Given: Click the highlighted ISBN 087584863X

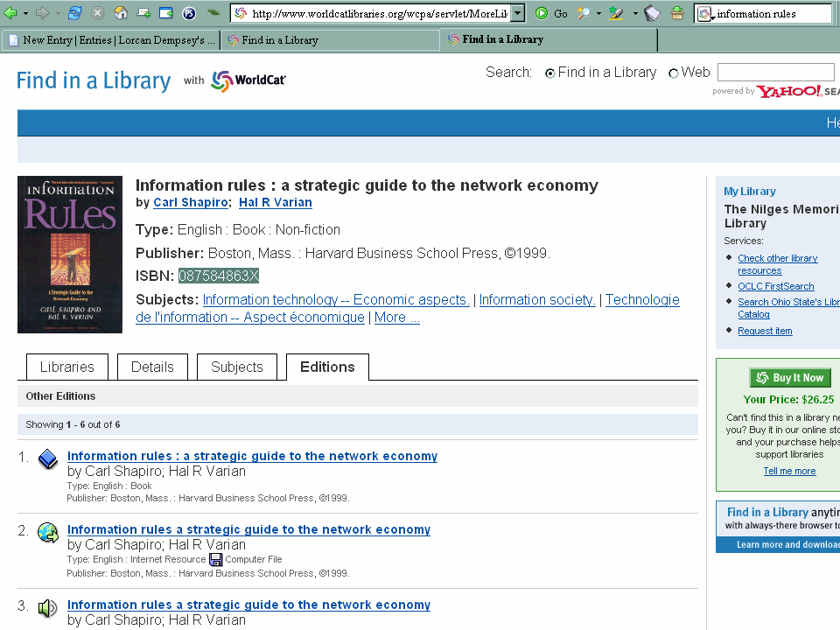Looking at the screenshot, I should (219, 276).
